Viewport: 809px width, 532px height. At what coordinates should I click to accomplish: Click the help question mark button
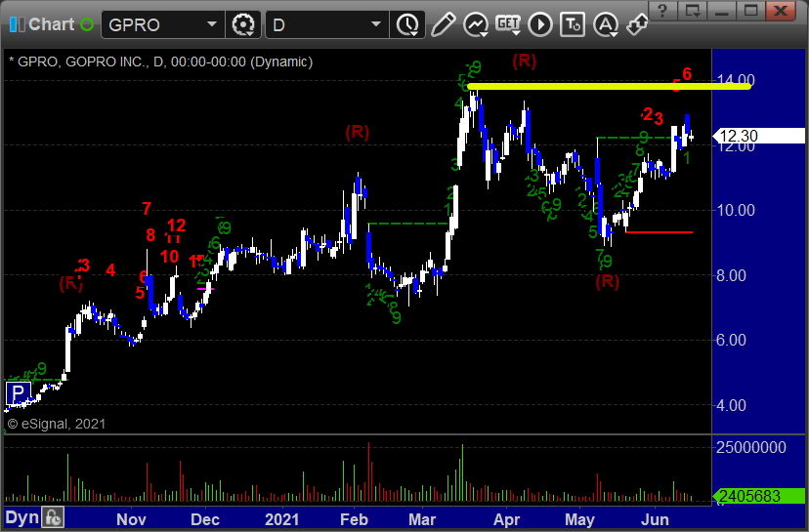tap(663, 10)
